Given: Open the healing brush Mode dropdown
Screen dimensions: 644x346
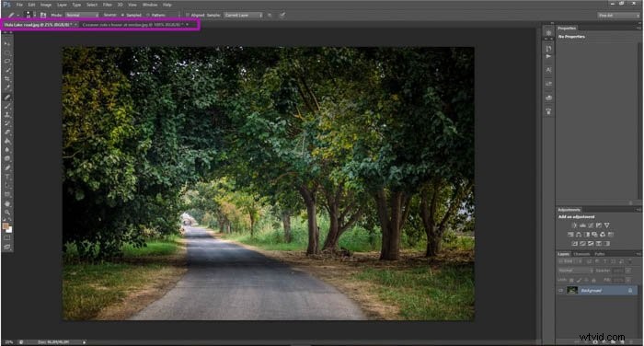Looking at the screenshot, I should (x=82, y=15).
